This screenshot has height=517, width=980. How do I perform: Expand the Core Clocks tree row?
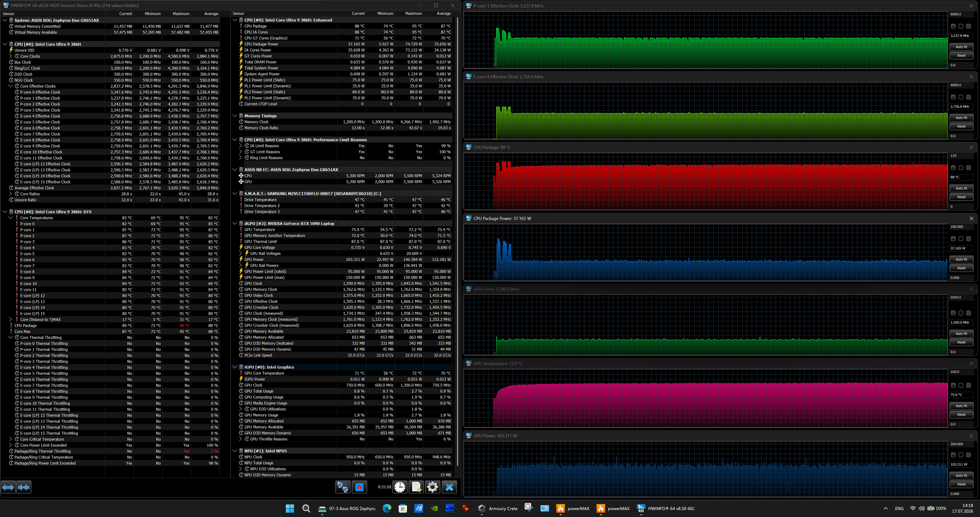[11, 56]
